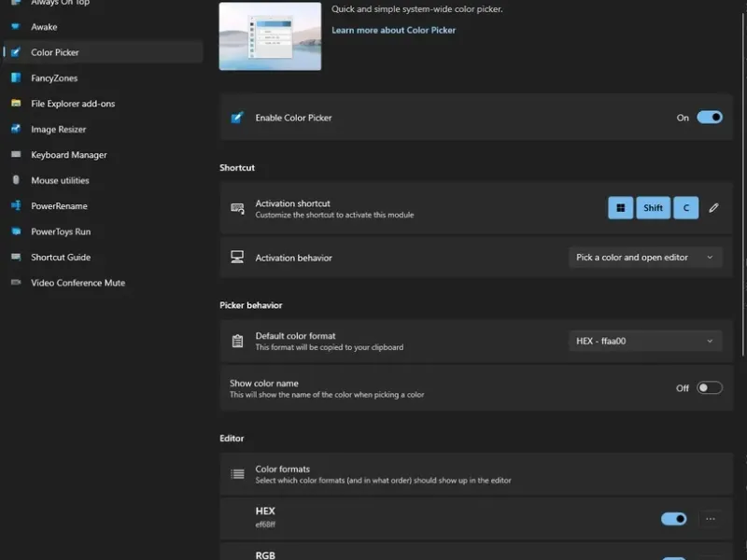Click the Color Picker sidebar icon
Image resolution: width=747 pixels, height=560 pixels.
[16, 52]
